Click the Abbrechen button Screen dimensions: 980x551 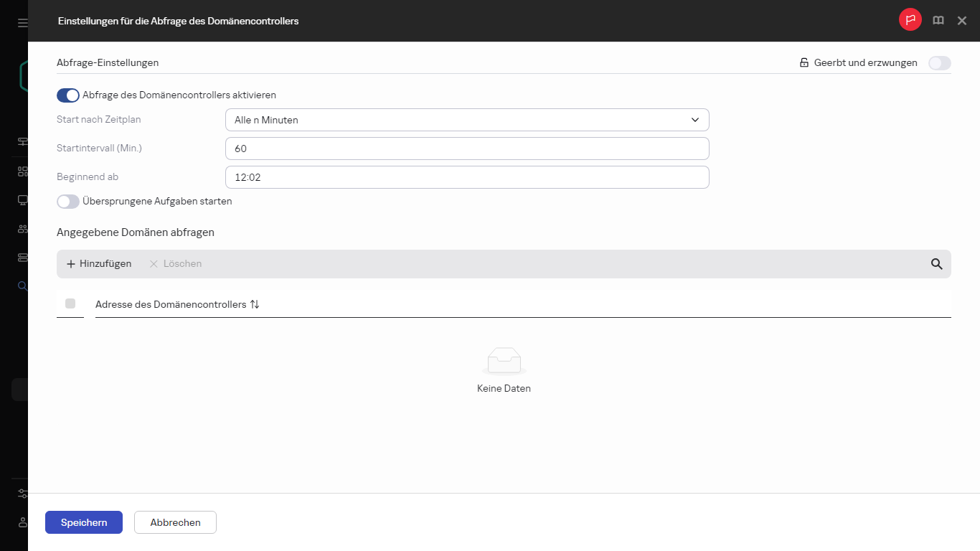[175, 522]
